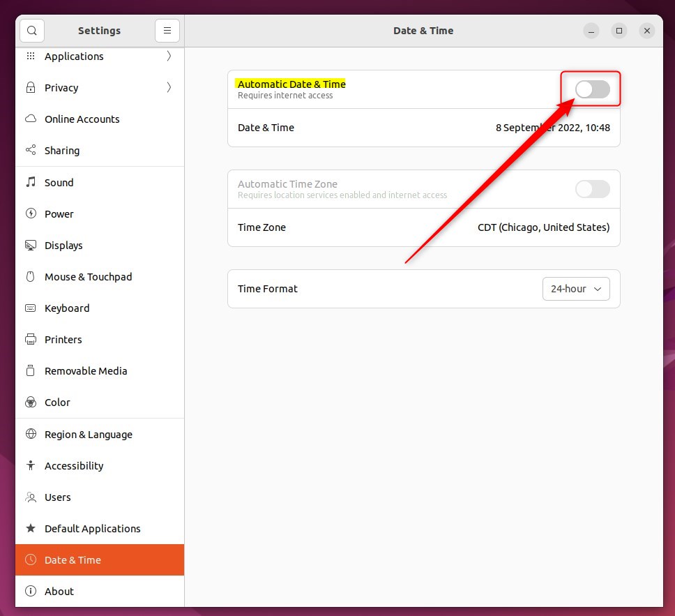Close the Settings window
The height and width of the screenshot is (616, 675).
click(x=646, y=31)
